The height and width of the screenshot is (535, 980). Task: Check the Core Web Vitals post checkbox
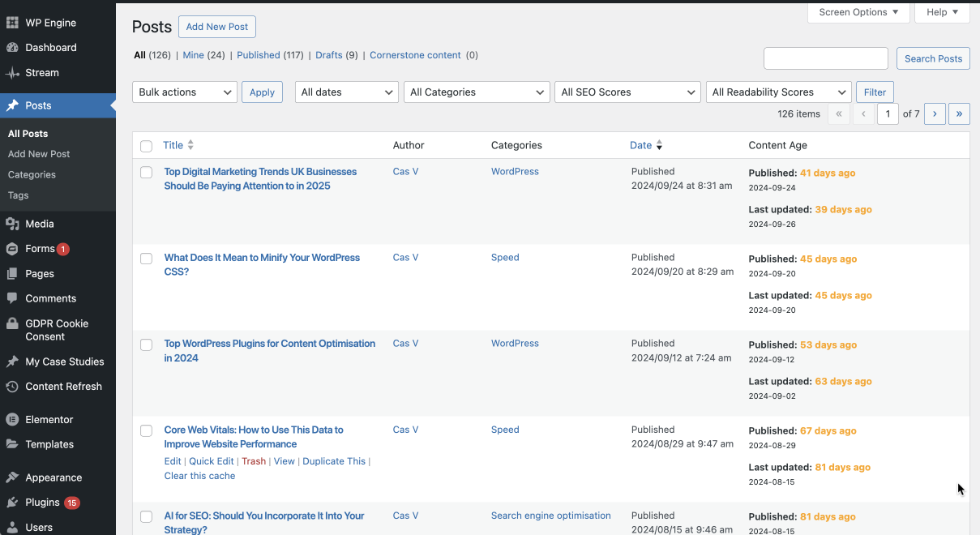point(146,430)
